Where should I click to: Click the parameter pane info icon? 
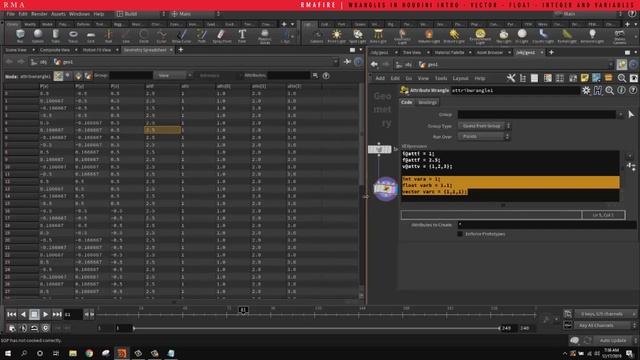[x=621, y=91]
